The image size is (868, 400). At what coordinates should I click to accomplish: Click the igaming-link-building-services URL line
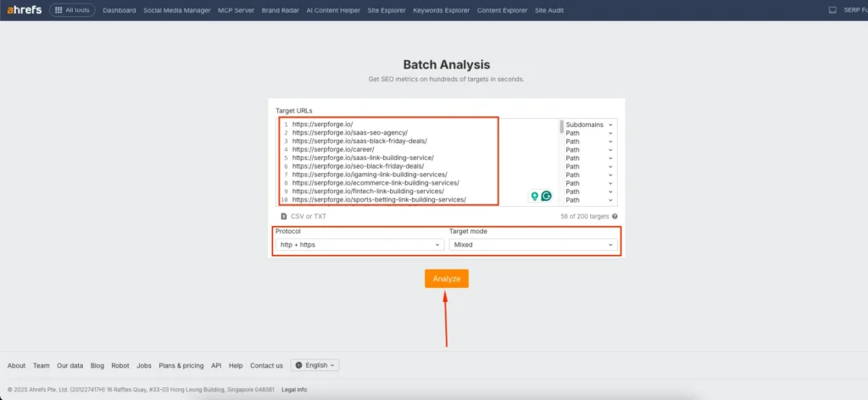point(370,175)
